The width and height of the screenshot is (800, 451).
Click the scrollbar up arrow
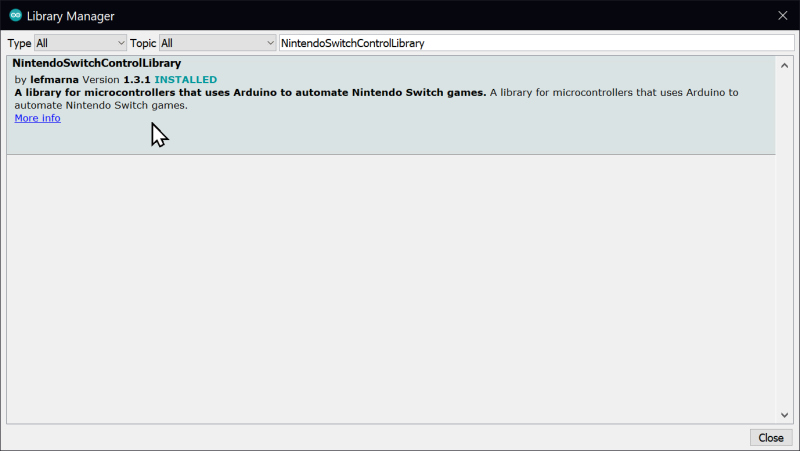click(784, 65)
